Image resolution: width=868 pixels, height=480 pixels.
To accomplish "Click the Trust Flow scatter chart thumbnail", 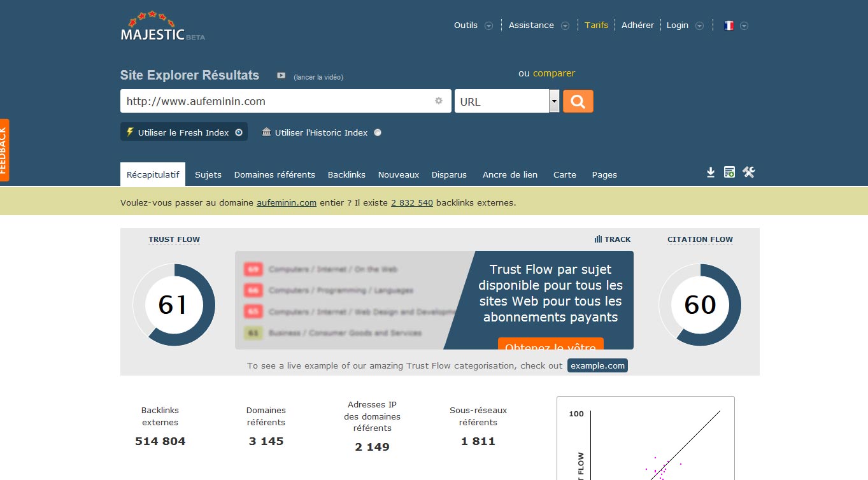I will tap(646, 438).
